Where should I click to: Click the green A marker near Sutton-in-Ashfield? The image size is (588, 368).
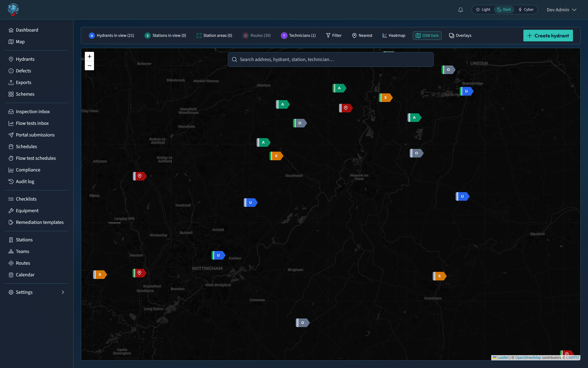(263, 142)
